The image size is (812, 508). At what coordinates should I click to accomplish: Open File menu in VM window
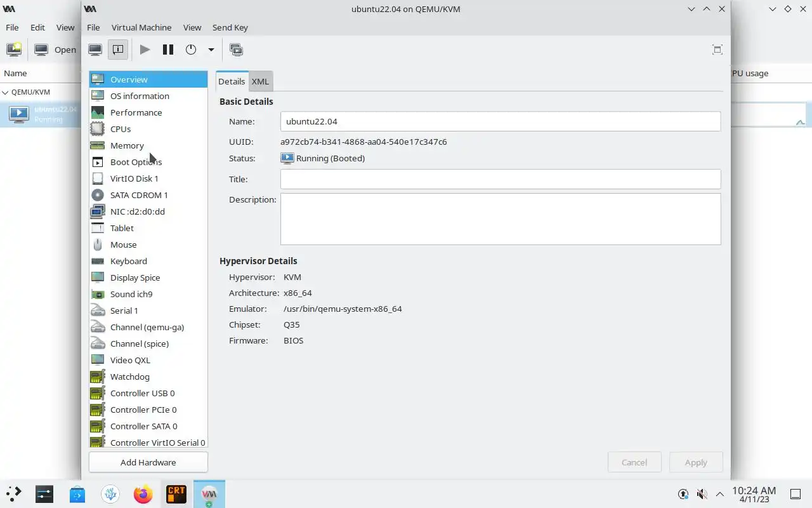coord(93,27)
